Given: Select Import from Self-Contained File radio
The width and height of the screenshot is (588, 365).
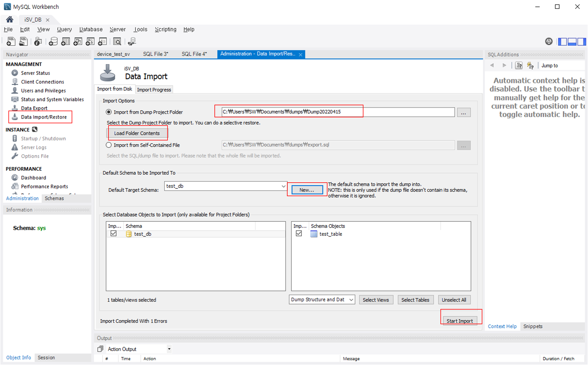Looking at the screenshot, I should 109,145.
